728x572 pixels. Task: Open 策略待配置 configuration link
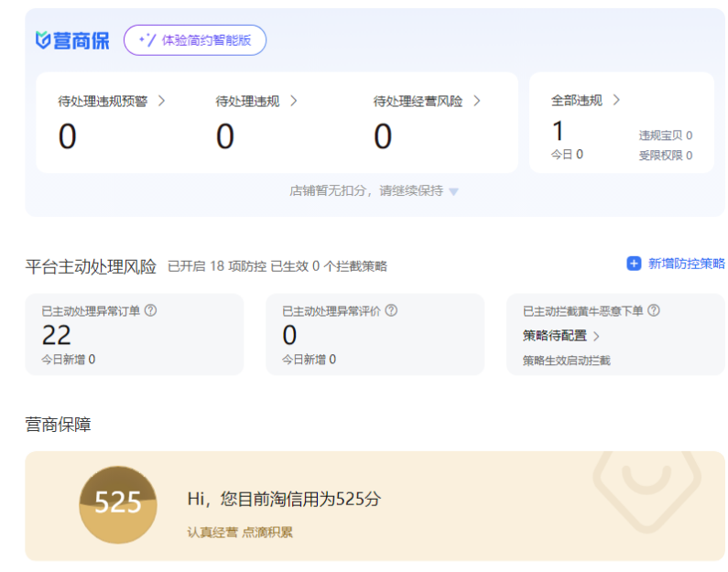point(560,336)
